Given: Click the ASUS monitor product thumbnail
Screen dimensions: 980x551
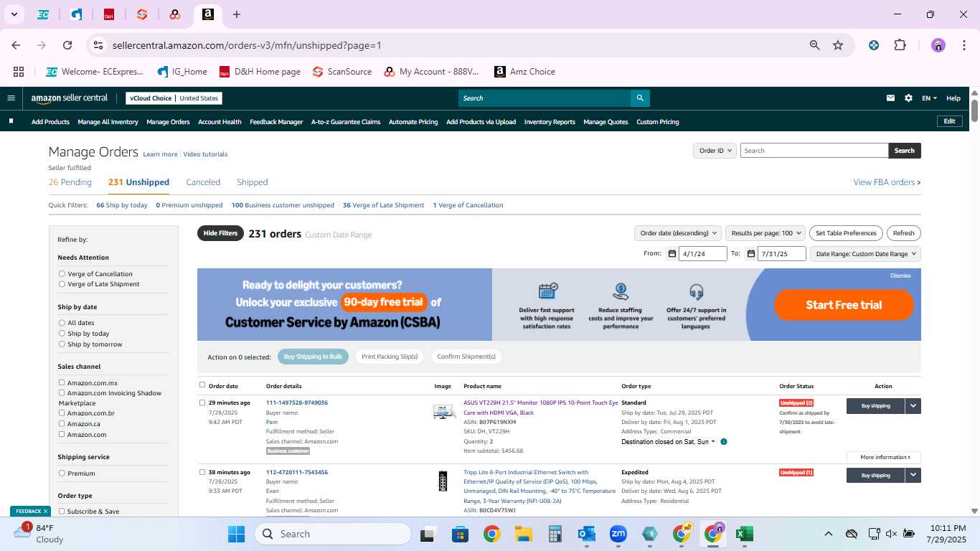Looking at the screenshot, I should pyautogui.click(x=443, y=412).
